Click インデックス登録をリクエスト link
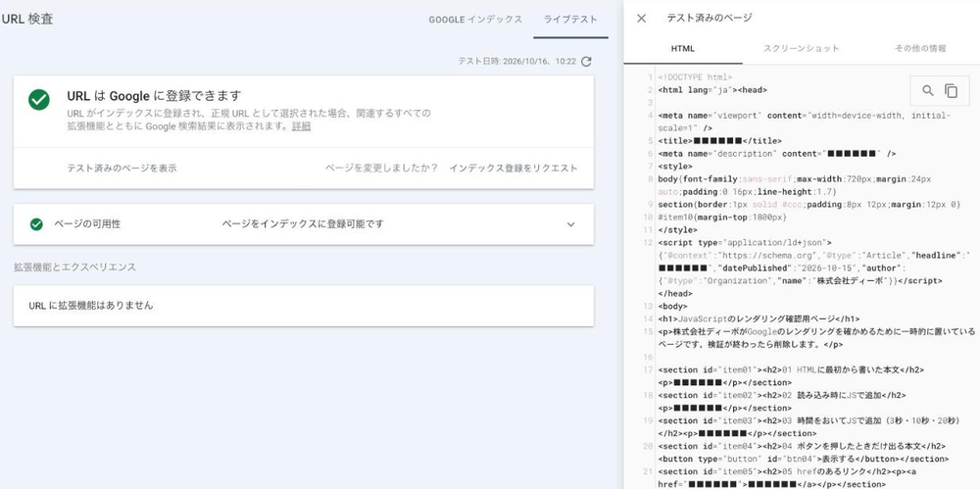 pos(514,169)
